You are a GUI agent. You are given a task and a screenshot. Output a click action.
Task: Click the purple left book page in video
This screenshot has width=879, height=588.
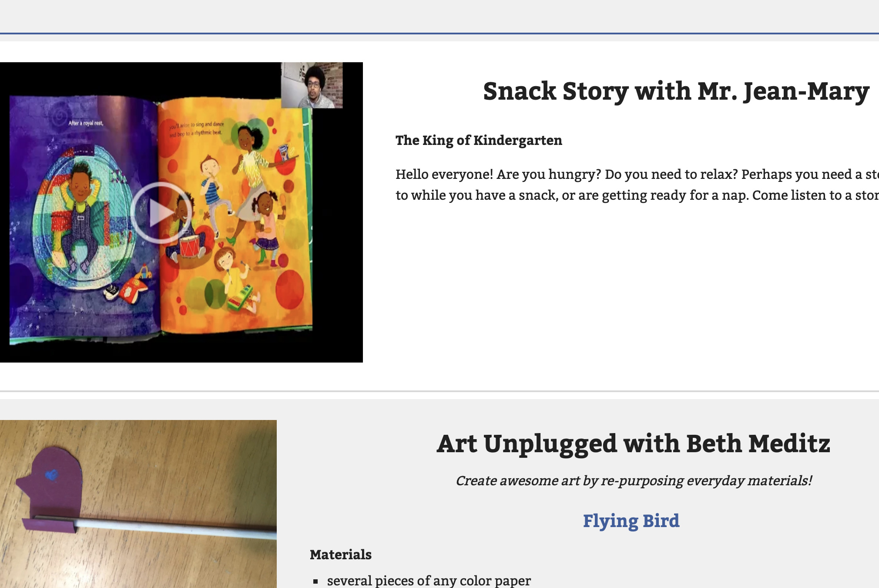coord(83,218)
